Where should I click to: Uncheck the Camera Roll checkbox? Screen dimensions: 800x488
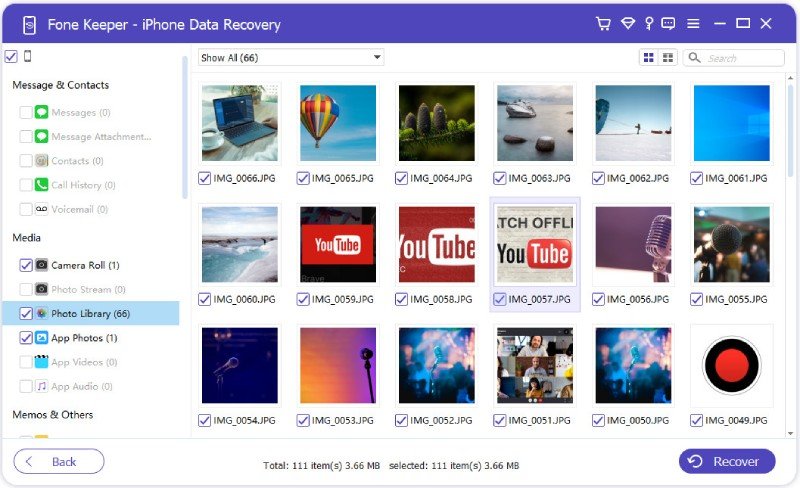coord(26,265)
